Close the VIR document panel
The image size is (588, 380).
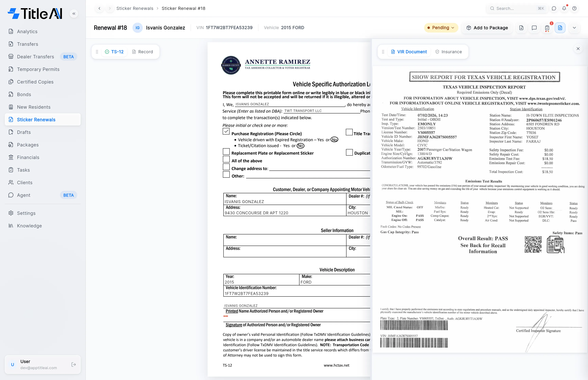click(x=578, y=49)
